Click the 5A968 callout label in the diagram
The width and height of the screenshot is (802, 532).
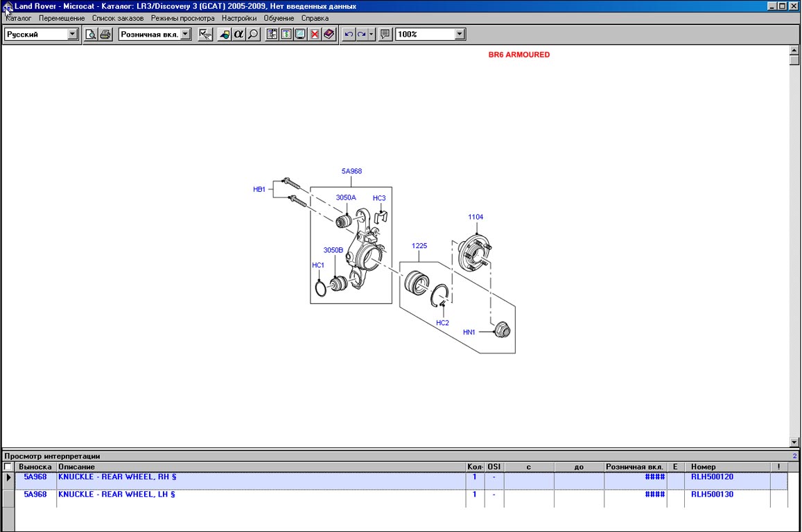pyautogui.click(x=351, y=171)
